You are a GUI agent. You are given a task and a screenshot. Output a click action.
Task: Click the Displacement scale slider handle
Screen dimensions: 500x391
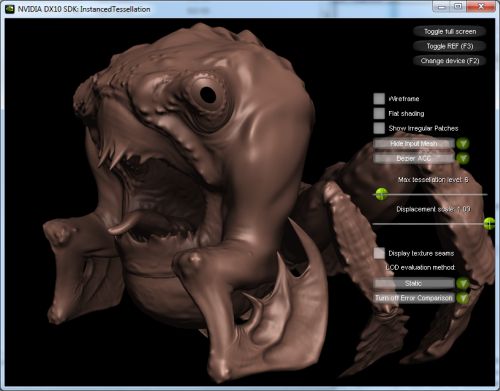tap(489, 224)
